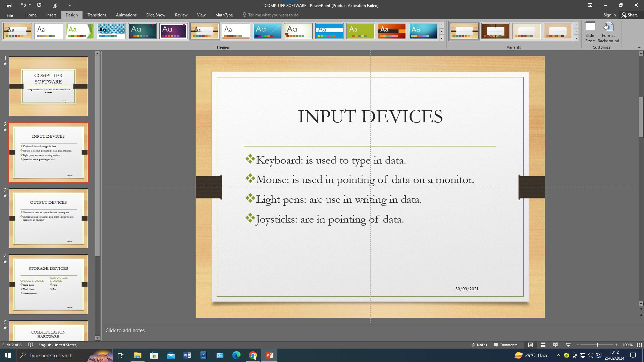Click the zoom in plus button
Viewport: 644px width, 362px height.
pos(616,345)
